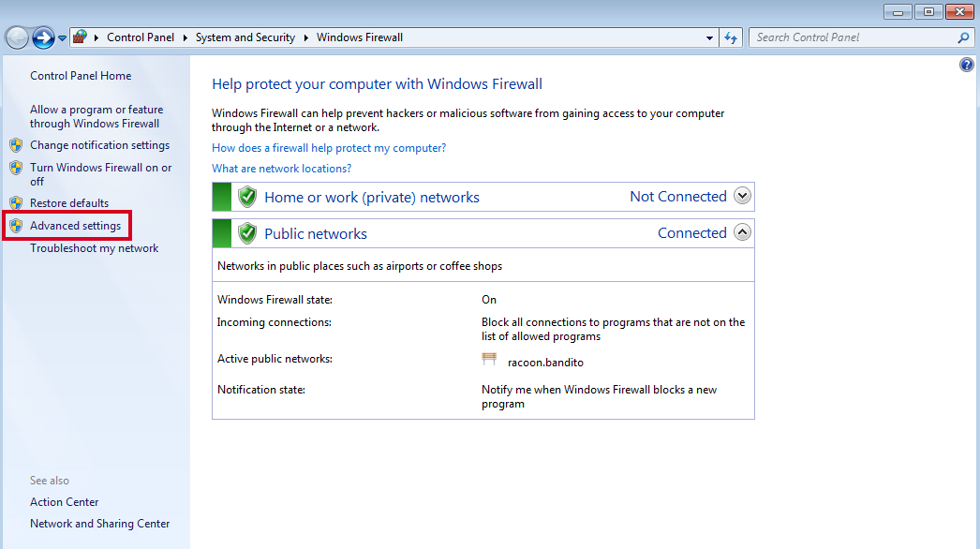Click the shield icon next to Restore defaults
This screenshot has width=980, height=549.
pyautogui.click(x=16, y=202)
